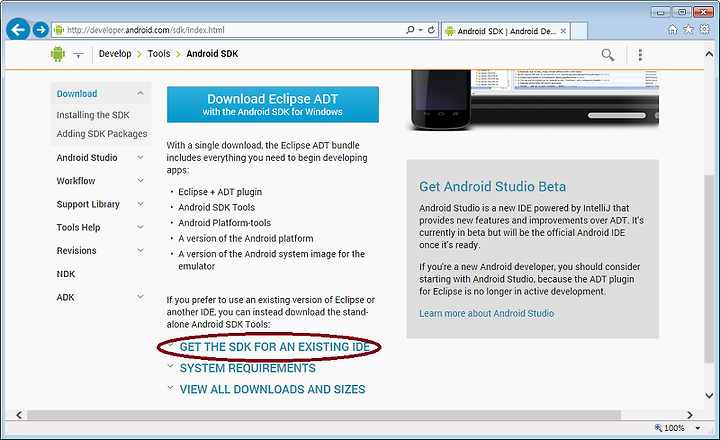
Task: Click the search magnifier in the address bar
Action: [410, 30]
